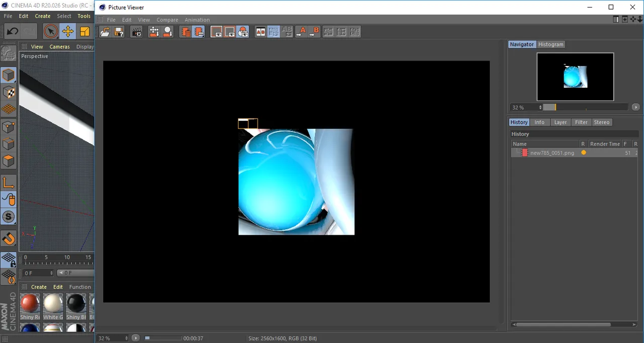This screenshot has width=644, height=343.
Task: Select the Live Selection tool in Cinema 4D
Action: 50,31
